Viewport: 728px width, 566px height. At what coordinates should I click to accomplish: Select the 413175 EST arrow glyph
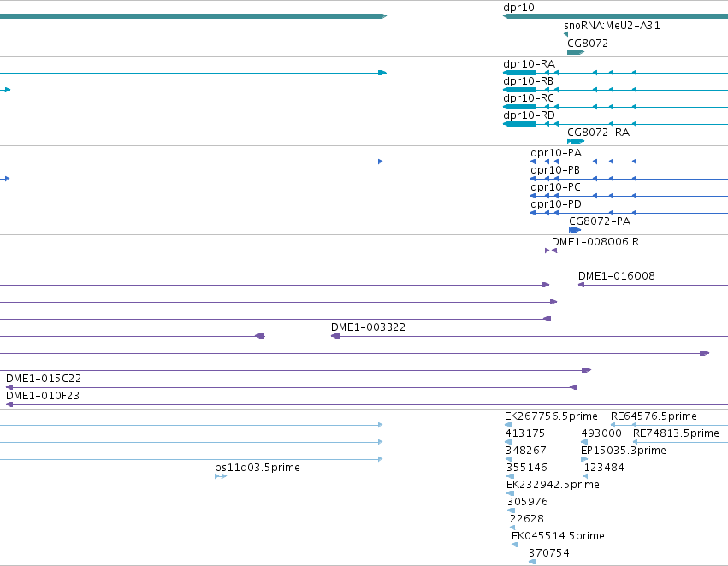click(x=508, y=442)
